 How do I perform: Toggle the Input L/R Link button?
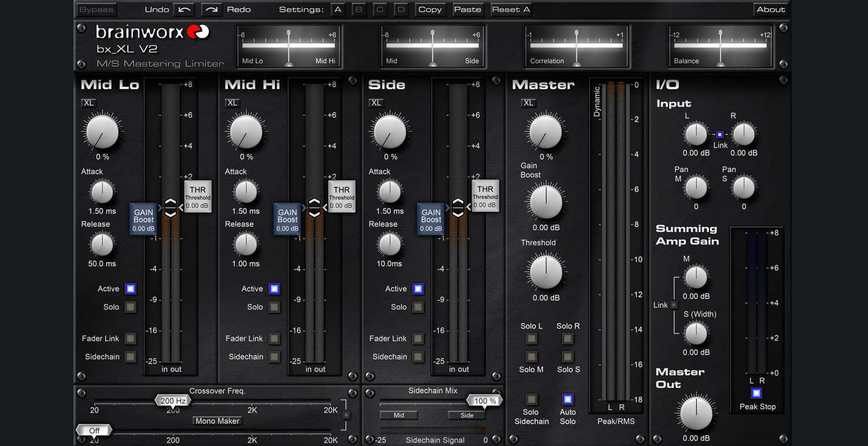(x=720, y=134)
